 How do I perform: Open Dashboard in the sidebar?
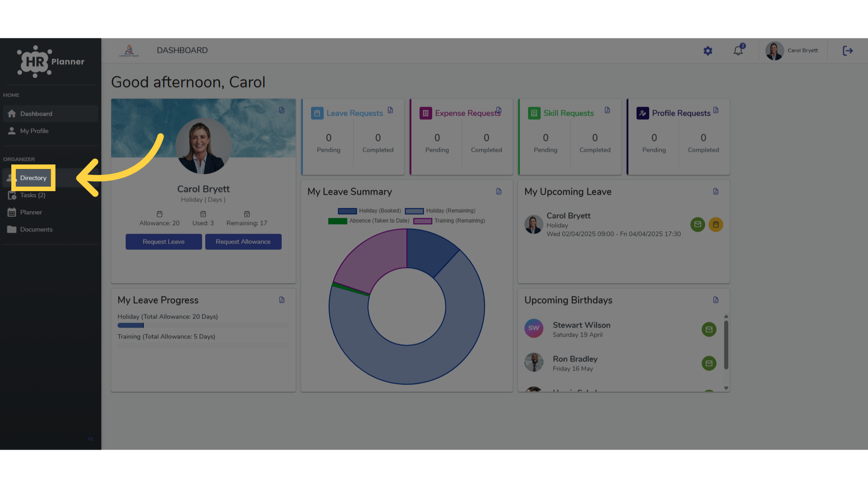point(50,114)
